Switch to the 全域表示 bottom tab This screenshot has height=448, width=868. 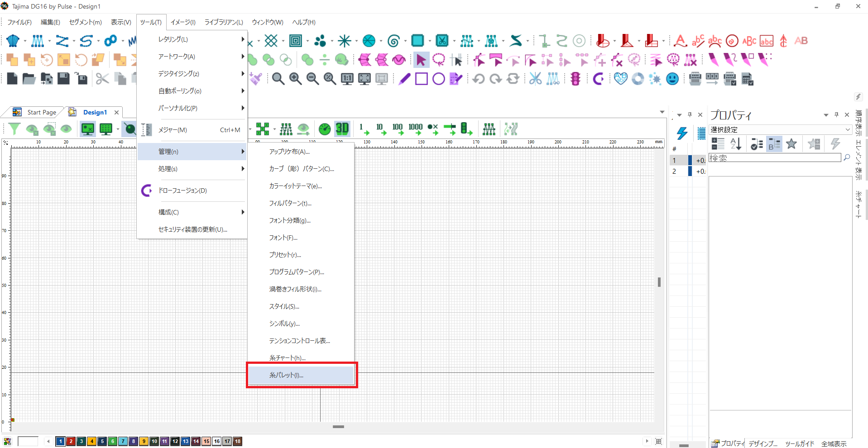[834, 443]
